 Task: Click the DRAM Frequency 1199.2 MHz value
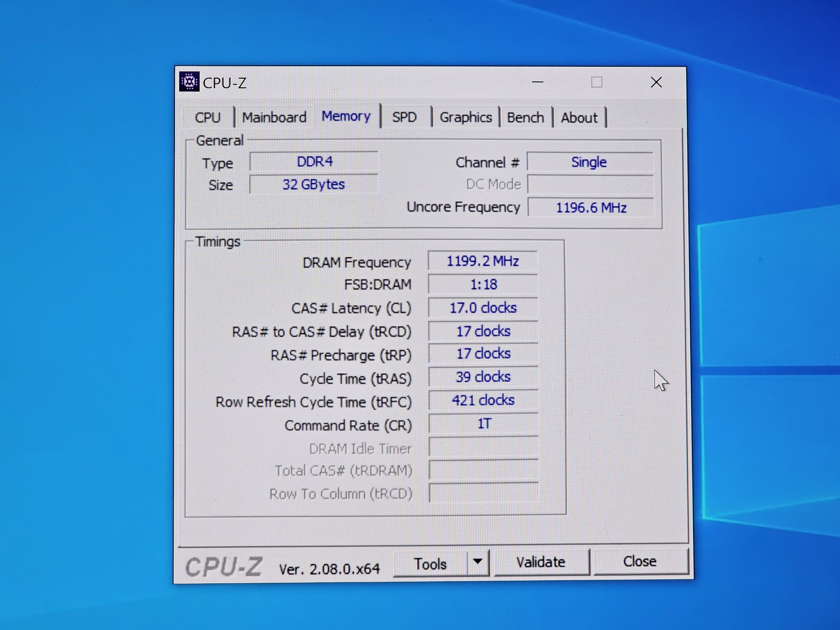(483, 261)
